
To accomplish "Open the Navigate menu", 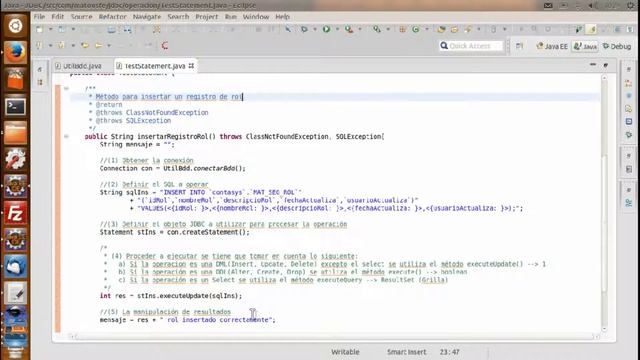I will point(147,17).
